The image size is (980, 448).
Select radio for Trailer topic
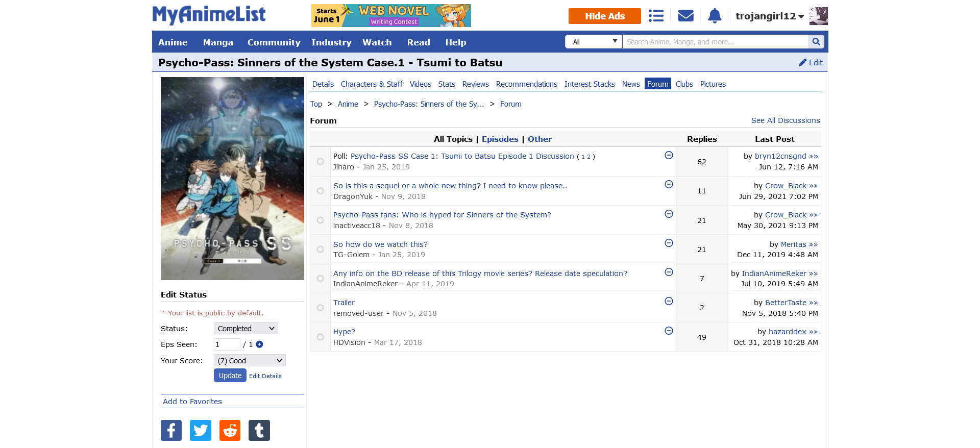click(x=320, y=308)
